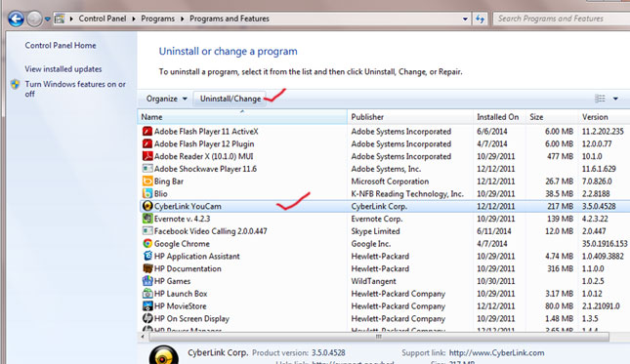Click the HP Launch Box icon
Viewport: 630px width, 364px height.
coord(147,294)
